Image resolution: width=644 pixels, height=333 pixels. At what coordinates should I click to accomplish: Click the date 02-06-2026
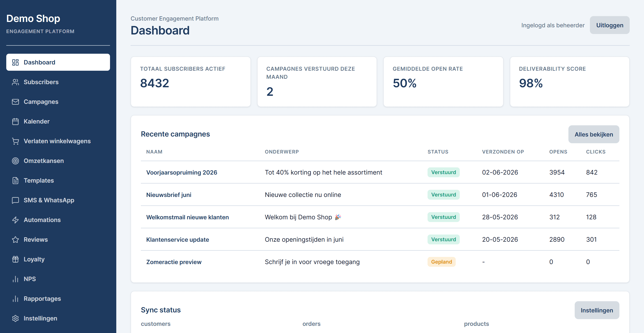500,172
